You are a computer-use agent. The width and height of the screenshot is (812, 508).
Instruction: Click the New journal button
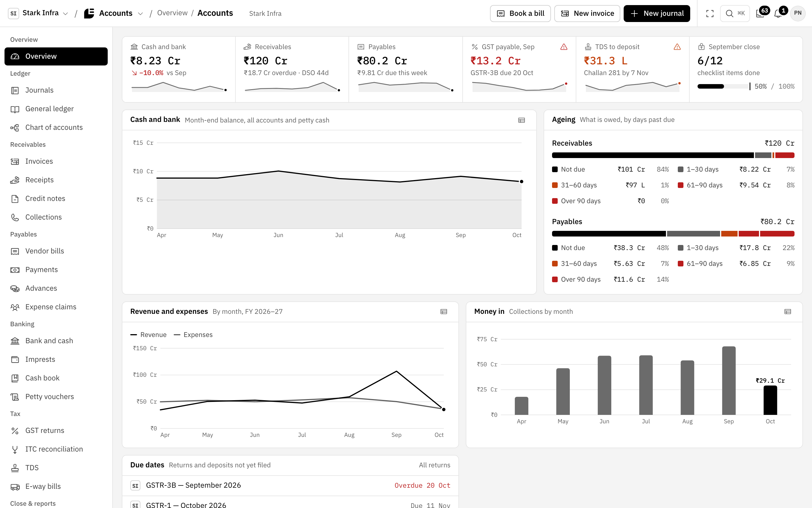[x=657, y=14]
